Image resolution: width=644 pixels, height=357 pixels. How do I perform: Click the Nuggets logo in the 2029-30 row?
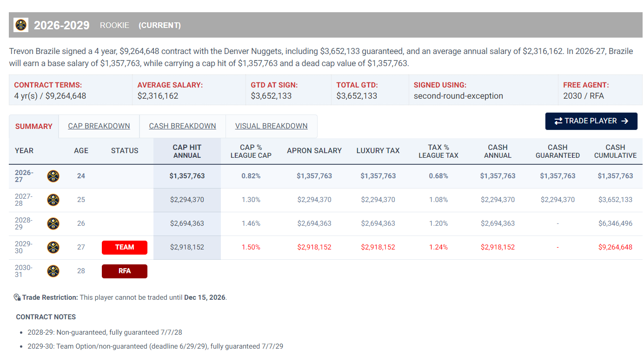(53, 247)
